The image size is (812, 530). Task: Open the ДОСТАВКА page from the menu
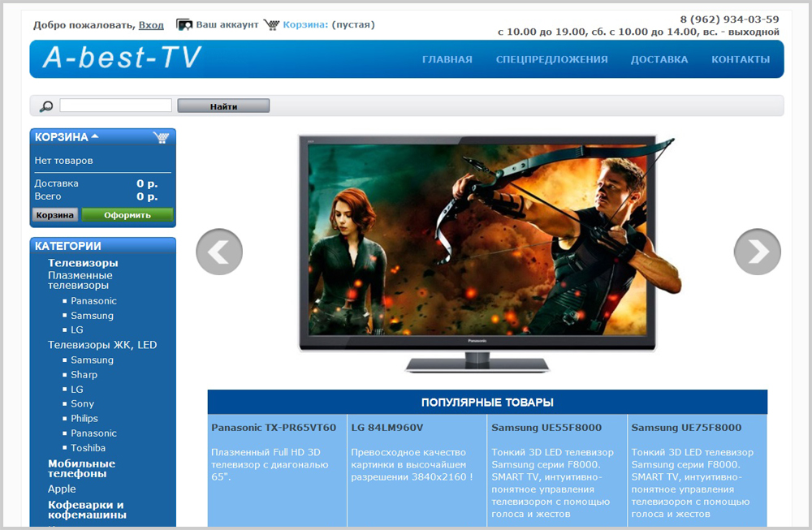pos(659,59)
